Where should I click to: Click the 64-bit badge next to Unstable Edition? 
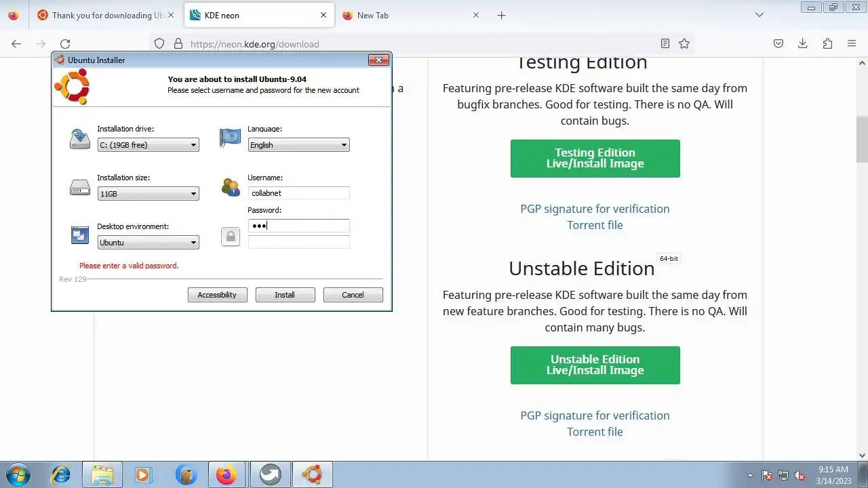(669, 258)
